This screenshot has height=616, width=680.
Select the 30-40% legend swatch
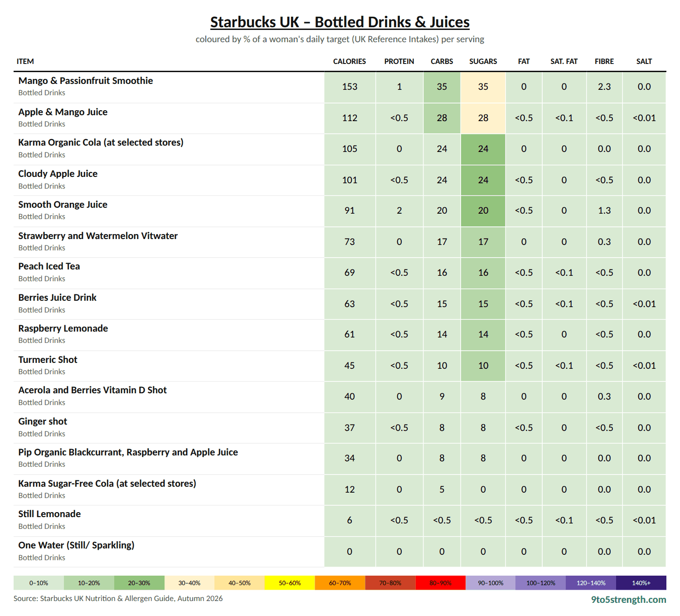pos(189,583)
